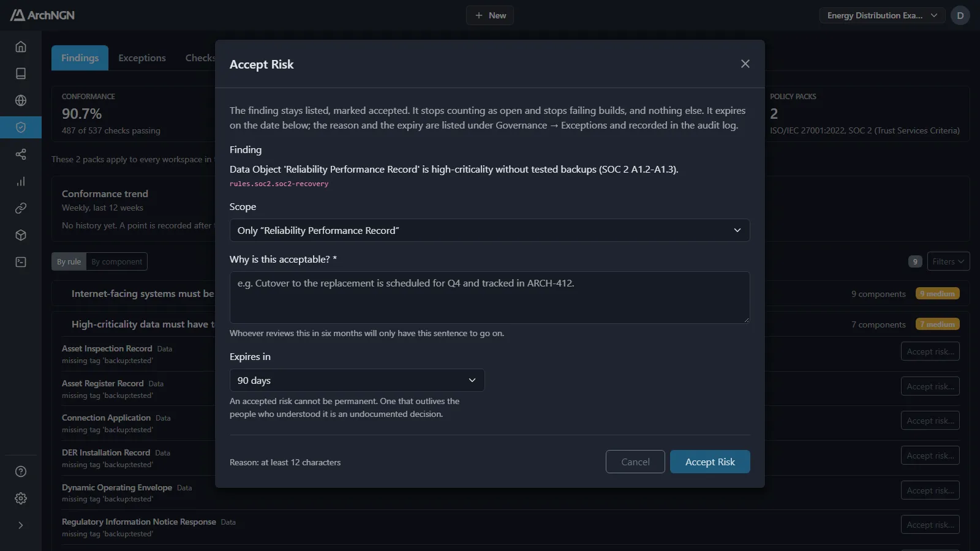Click the Cancel button
This screenshot has height=551, width=980.
635,462
